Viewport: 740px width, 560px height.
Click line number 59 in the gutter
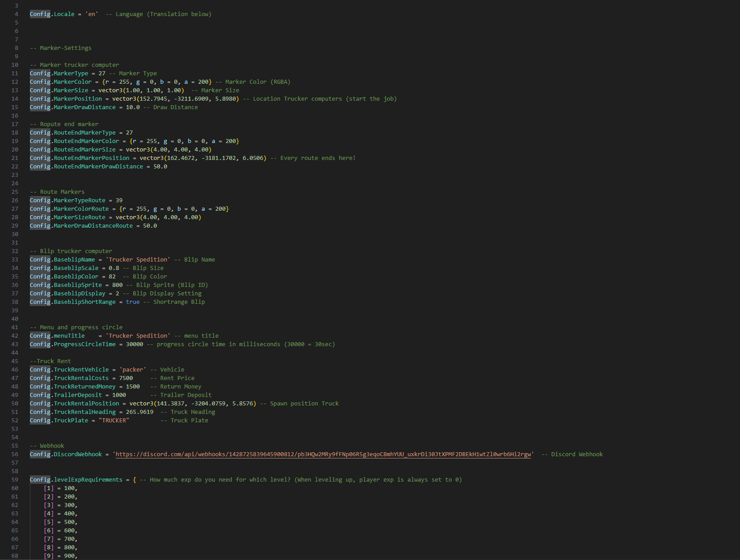pyautogui.click(x=15, y=480)
